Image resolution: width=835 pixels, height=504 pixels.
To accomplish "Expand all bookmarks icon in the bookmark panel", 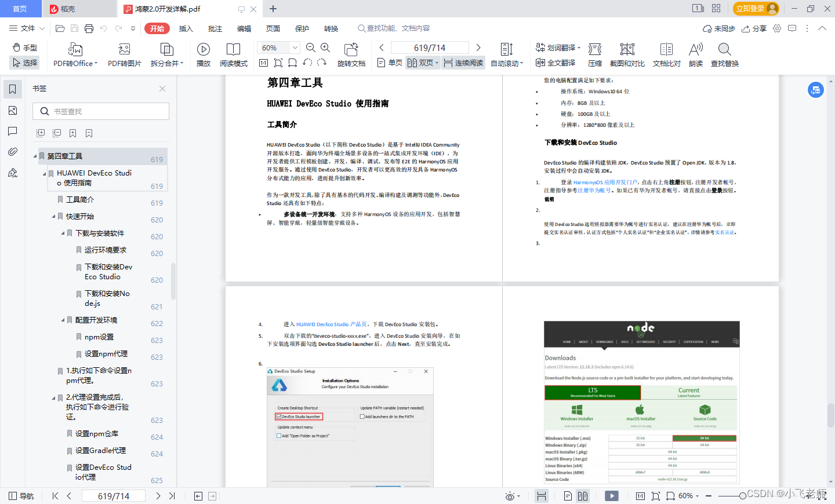I will click(x=41, y=133).
